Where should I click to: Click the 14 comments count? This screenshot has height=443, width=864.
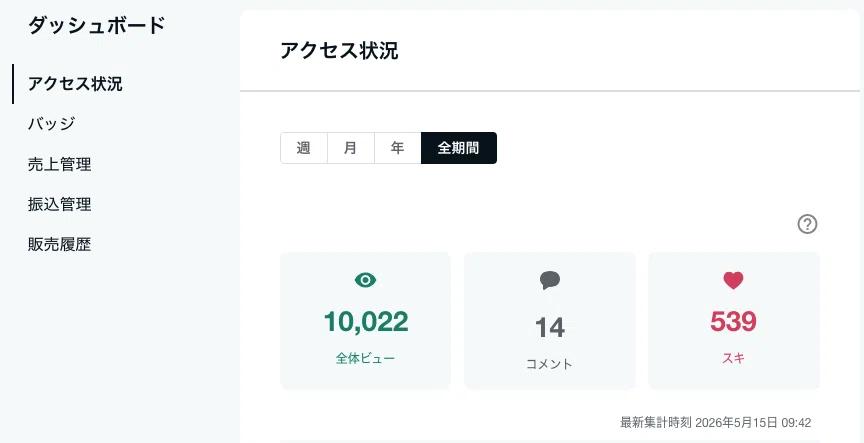tap(550, 327)
